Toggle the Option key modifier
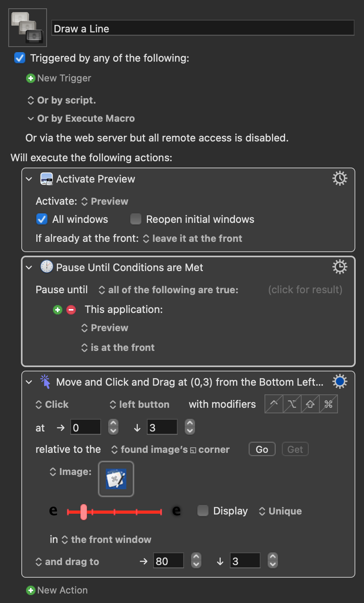The width and height of the screenshot is (364, 603). [x=292, y=404]
